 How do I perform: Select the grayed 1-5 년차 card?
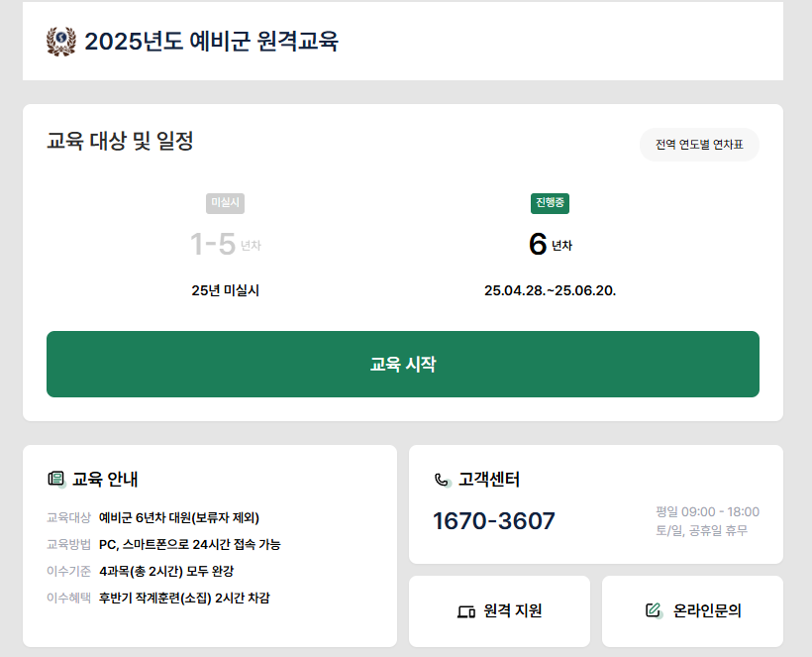pyautogui.click(x=225, y=243)
